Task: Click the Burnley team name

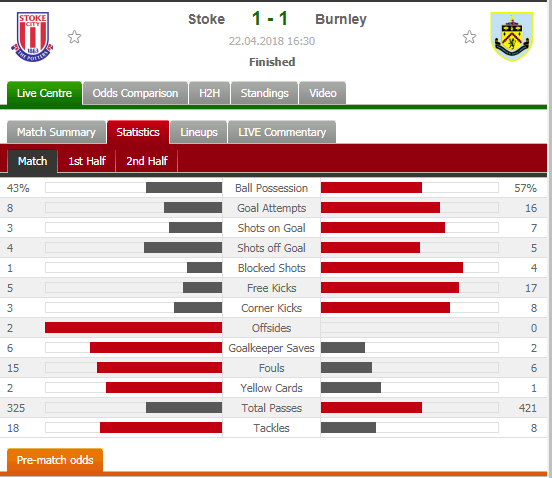Action: [341, 19]
